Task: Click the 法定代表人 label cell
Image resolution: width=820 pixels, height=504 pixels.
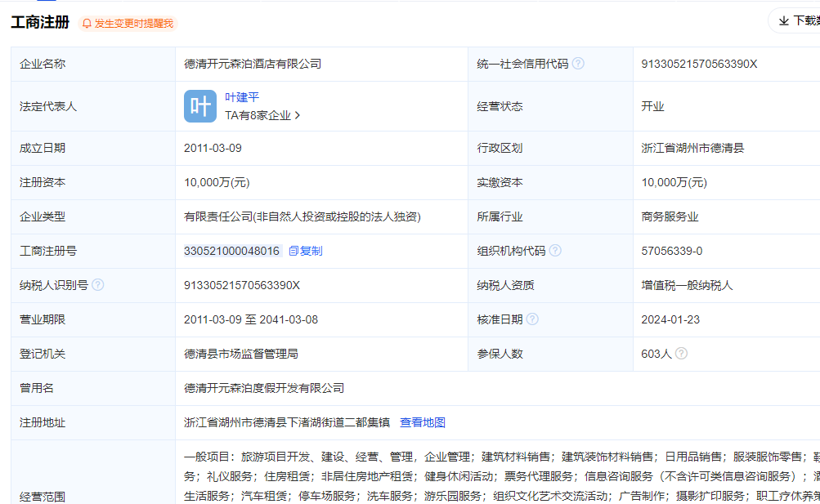Action: 93,106
